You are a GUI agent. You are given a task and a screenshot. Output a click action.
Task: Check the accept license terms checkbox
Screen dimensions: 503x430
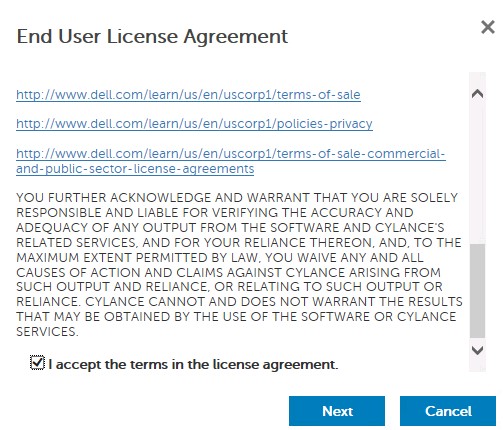coord(37,363)
